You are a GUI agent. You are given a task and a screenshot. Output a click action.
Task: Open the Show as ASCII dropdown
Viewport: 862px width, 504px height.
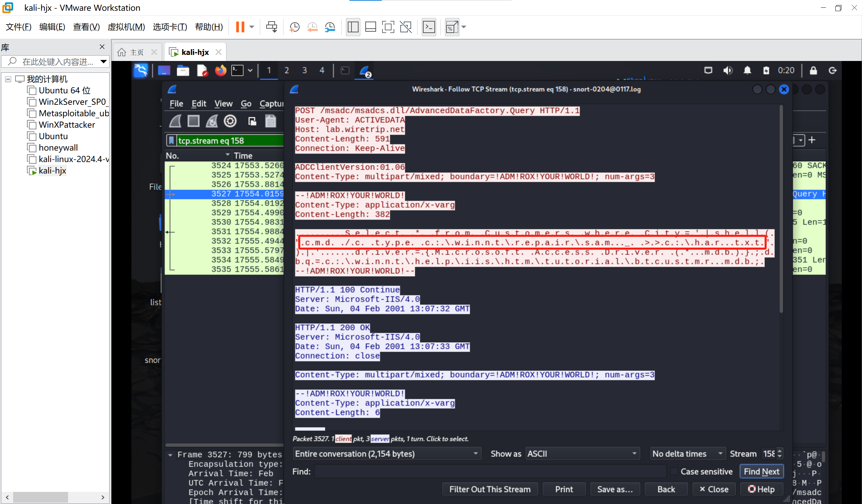582,454
